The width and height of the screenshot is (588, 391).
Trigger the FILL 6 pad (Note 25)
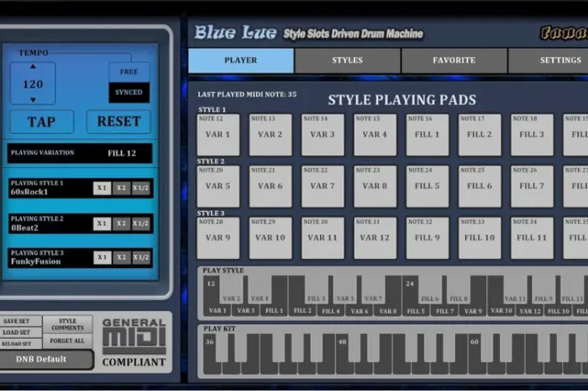[480, 187]
